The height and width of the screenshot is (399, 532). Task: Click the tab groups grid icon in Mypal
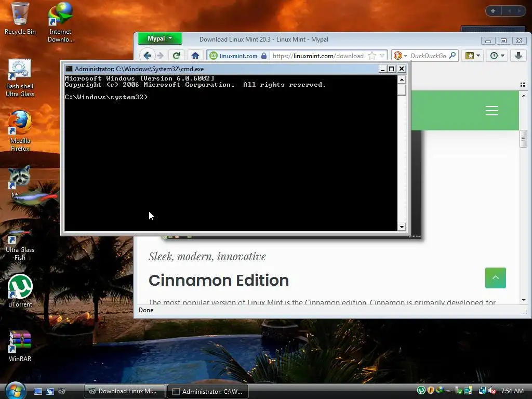(x=523, y=85)
